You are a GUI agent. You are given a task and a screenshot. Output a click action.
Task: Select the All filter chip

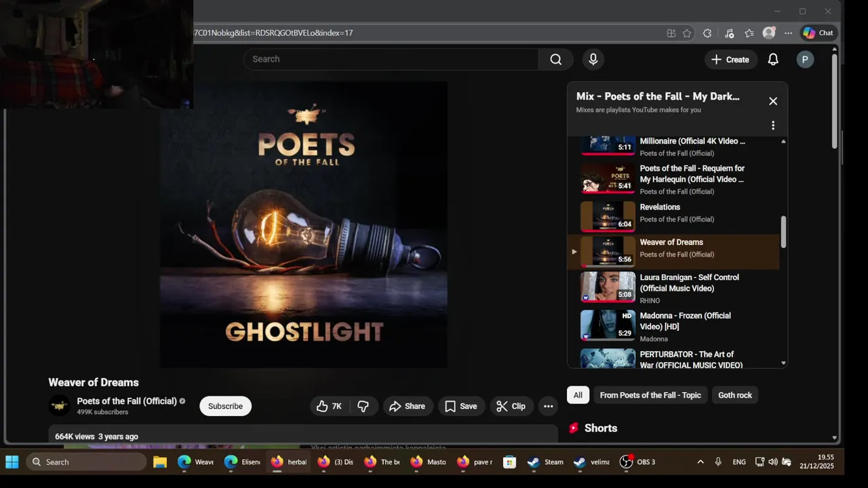pos(578,395)
